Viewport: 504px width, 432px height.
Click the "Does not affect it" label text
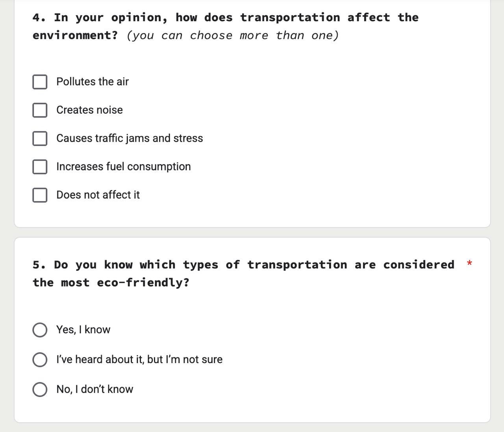(98, 195)
